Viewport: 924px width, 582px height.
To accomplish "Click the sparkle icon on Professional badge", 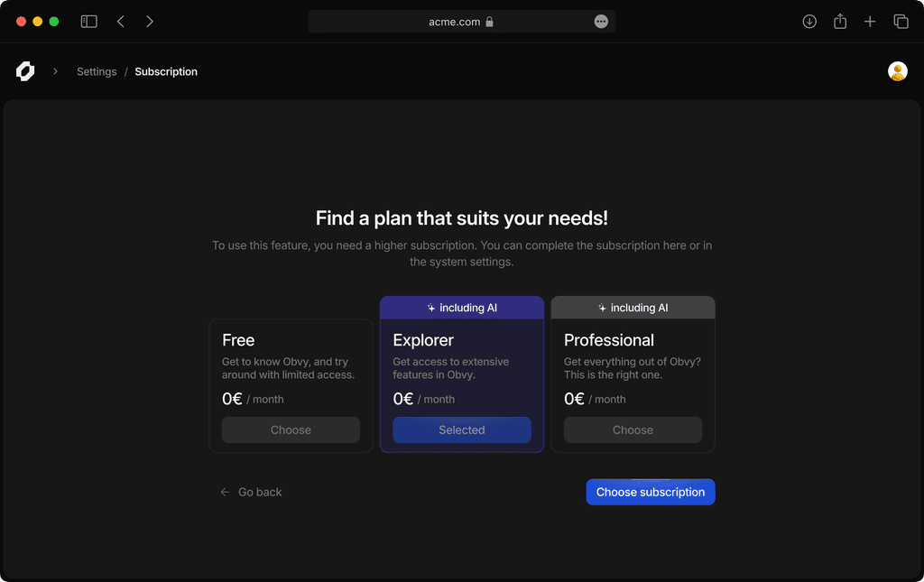I will click(x=602, y=308).
